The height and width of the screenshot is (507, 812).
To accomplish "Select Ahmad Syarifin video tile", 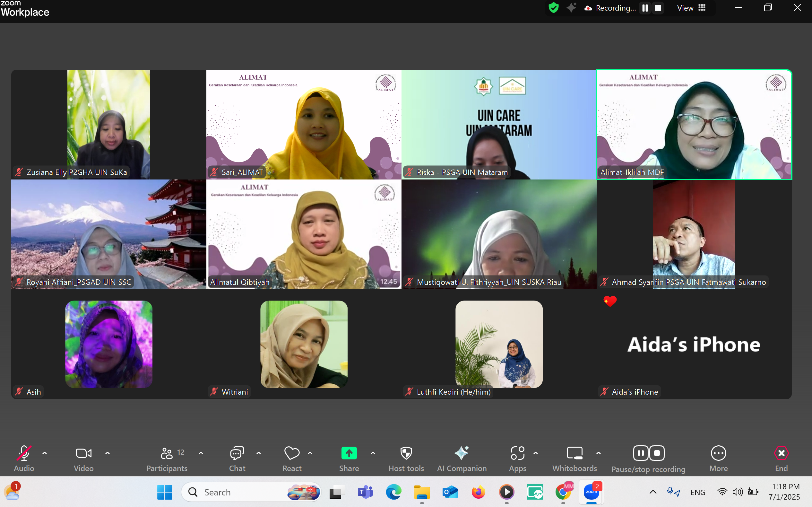I will (x=694, y=234).
